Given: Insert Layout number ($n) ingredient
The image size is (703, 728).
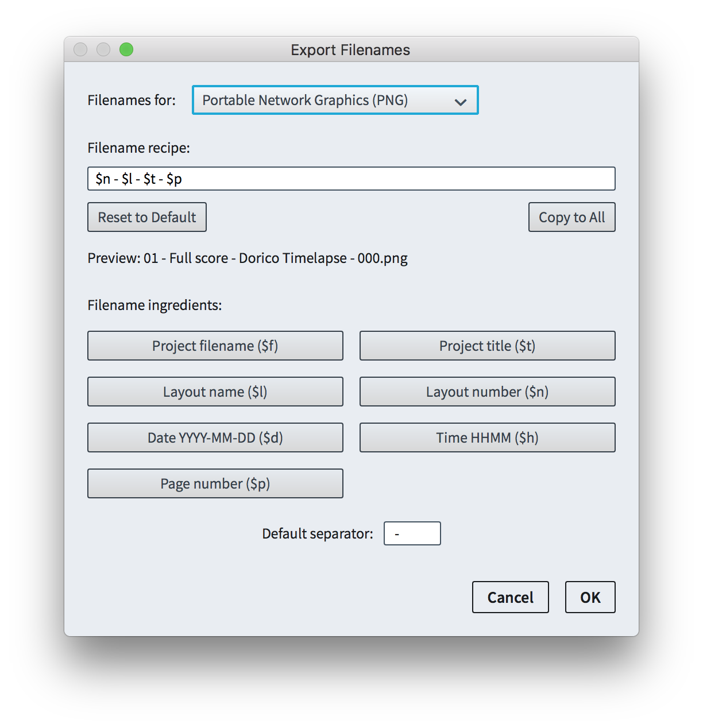Looking at the screenshot, I should coord(487,392).
